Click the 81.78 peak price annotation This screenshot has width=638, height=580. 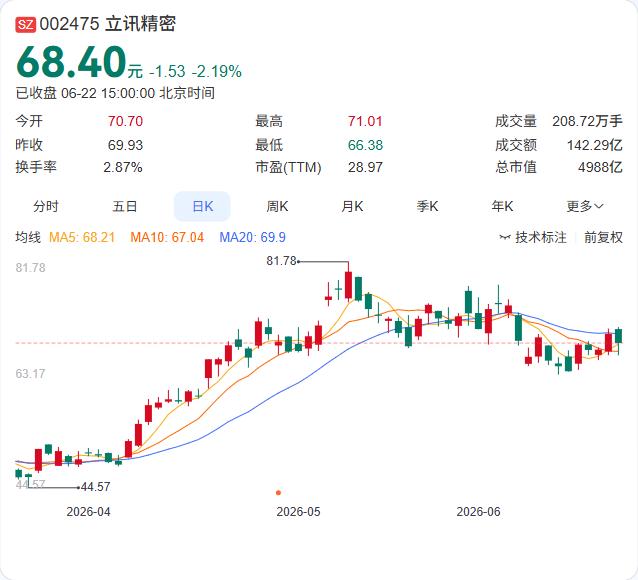point(281,260)
